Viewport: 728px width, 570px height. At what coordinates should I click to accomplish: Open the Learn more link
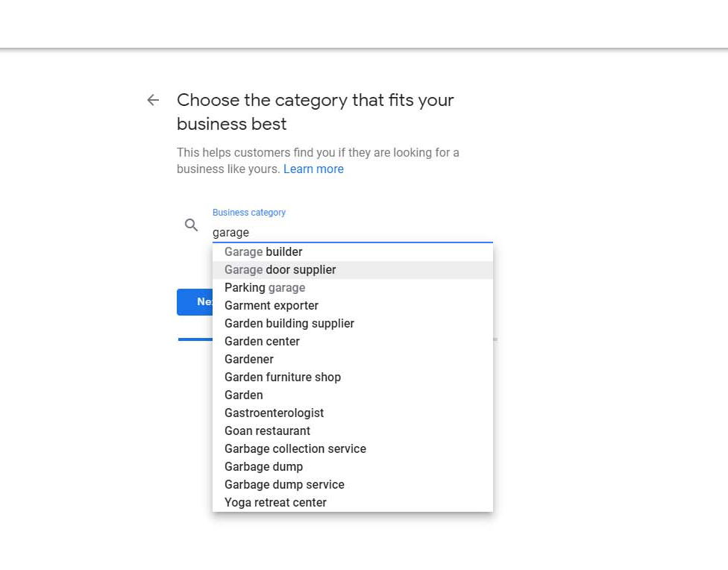coord(313,169)
